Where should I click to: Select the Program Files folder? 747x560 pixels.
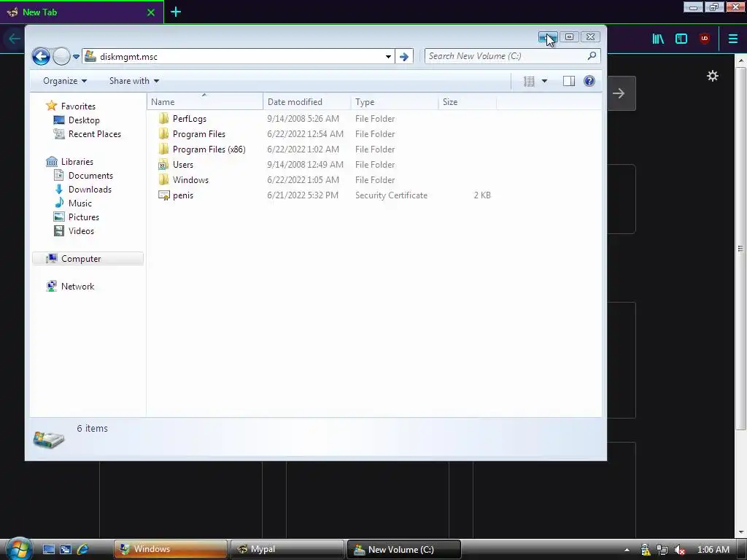pos(198,134)
